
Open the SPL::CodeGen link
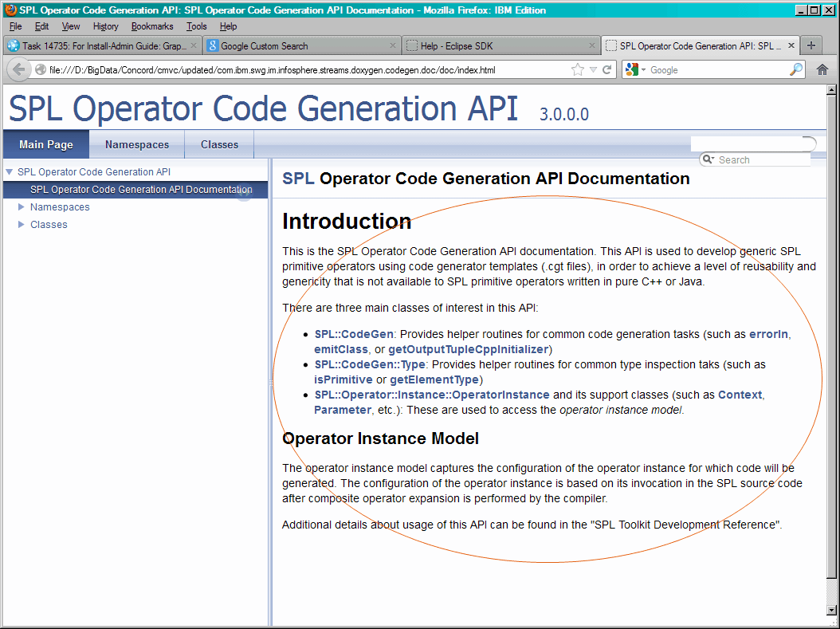coord(354,334)
